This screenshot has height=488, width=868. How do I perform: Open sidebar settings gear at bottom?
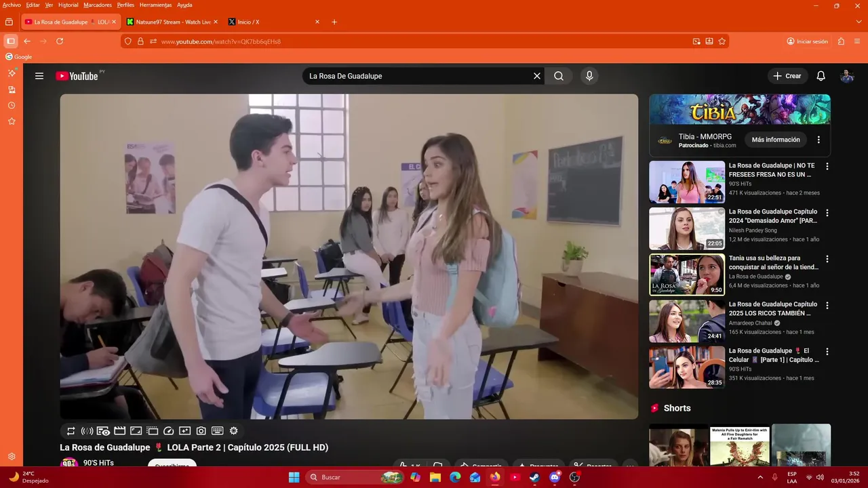pos(12,457)
